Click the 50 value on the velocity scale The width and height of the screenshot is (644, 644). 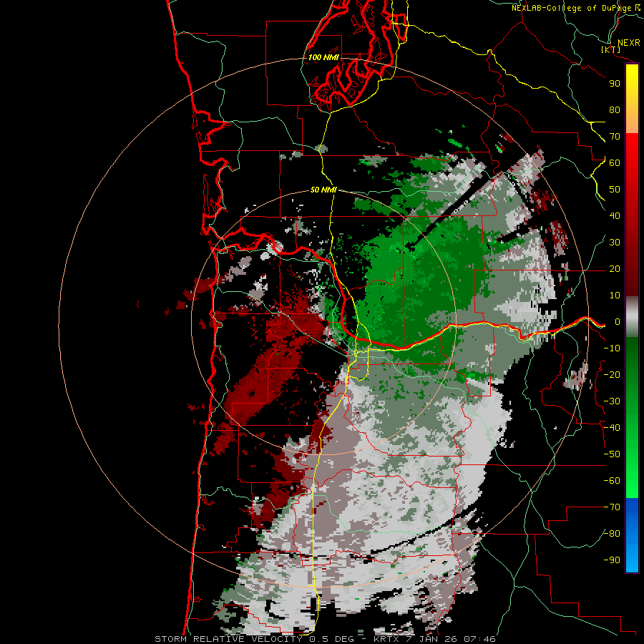615,190
